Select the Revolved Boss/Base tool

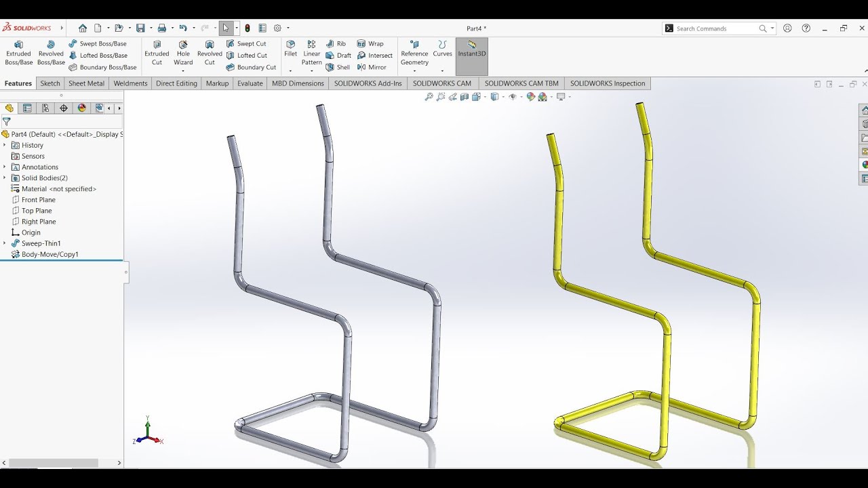[x=51, y=53]
